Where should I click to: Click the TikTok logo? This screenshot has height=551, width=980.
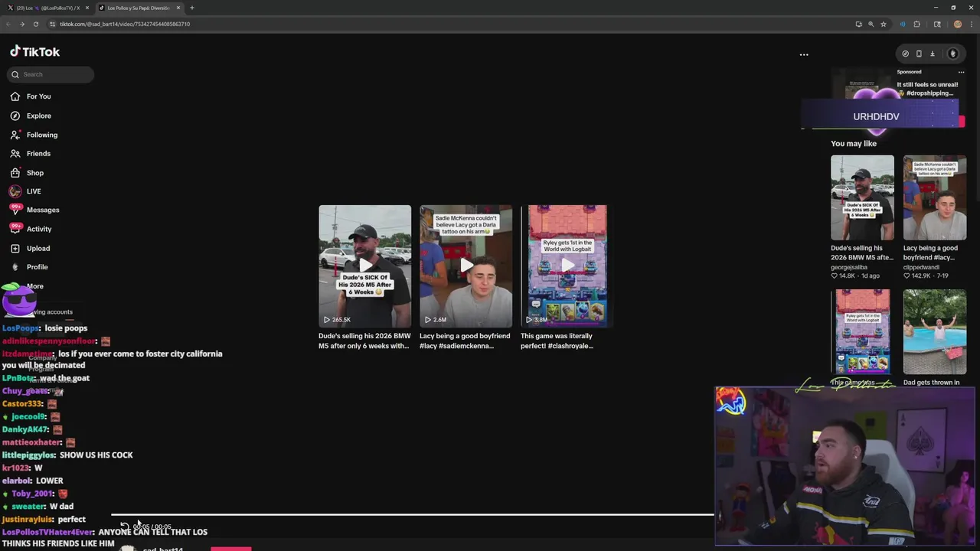click(34, 51)
